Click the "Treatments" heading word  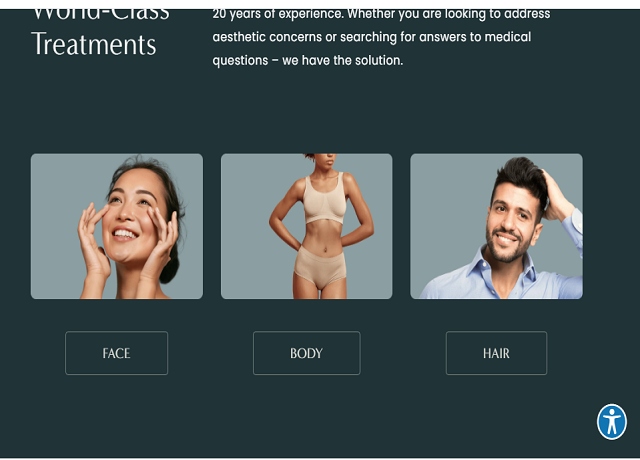(94, 44)
